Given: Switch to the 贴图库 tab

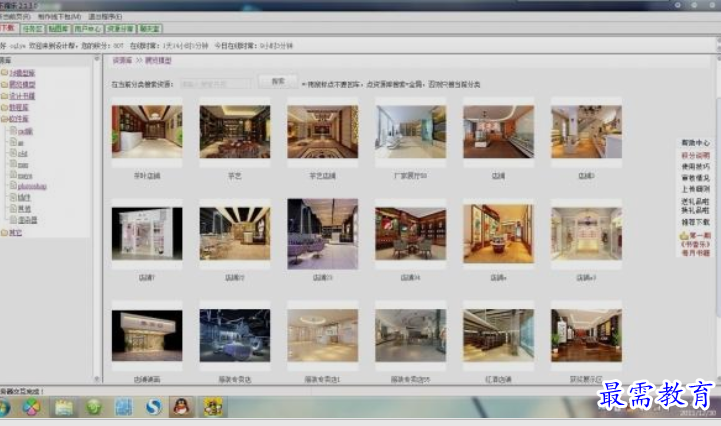Looking at the screenshot, I should coord(58,29).
